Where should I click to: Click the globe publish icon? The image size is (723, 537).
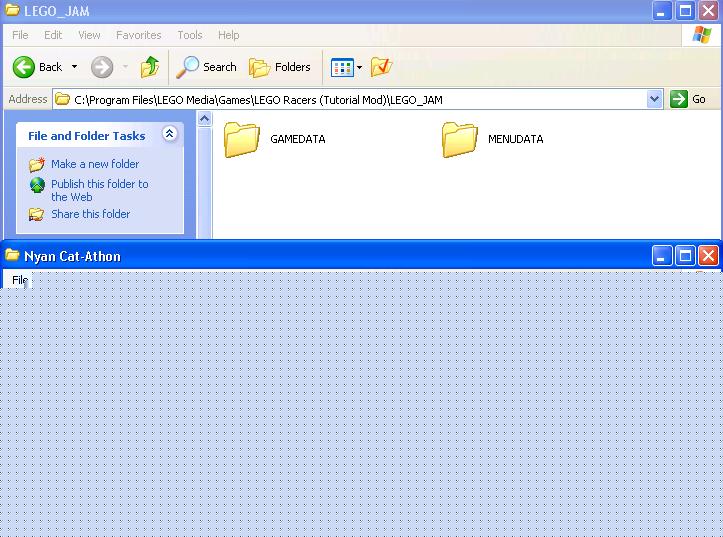point(37,185)
